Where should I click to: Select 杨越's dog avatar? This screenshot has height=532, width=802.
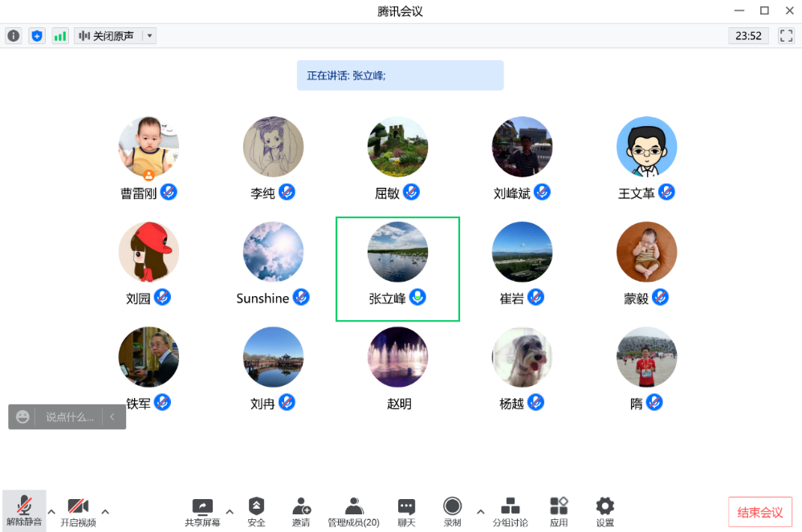(x=522, y=357)
